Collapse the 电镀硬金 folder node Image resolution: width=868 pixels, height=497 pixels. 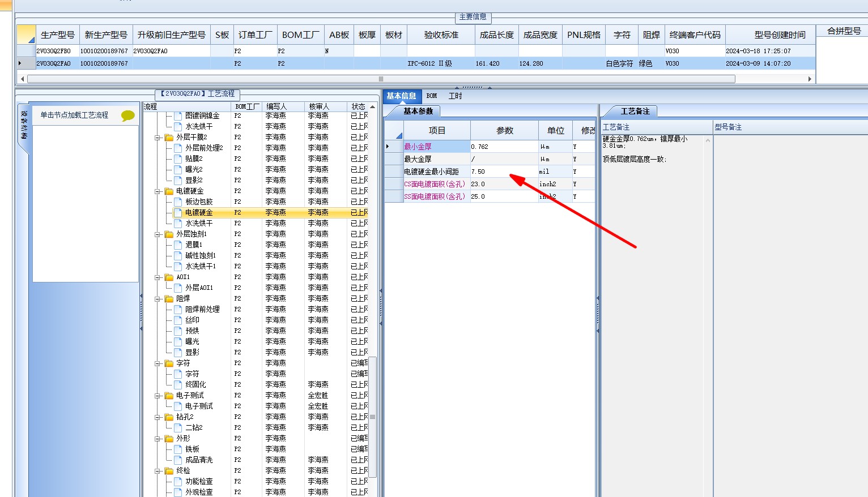tap(158, 191)
